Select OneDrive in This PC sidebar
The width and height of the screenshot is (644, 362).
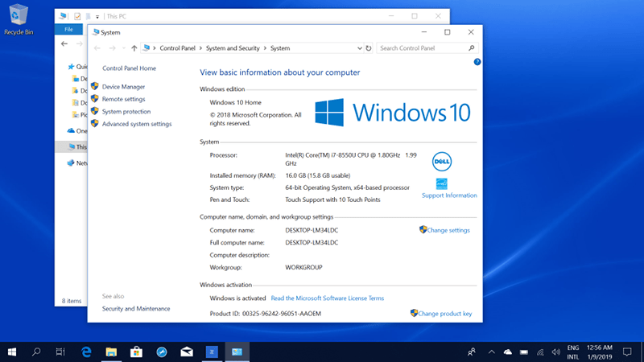(x=76, y=131)
